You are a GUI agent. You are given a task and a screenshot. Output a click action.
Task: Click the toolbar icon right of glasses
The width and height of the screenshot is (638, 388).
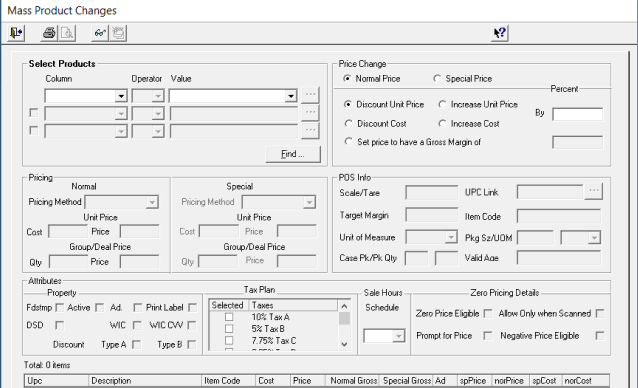tap(118, 33)
